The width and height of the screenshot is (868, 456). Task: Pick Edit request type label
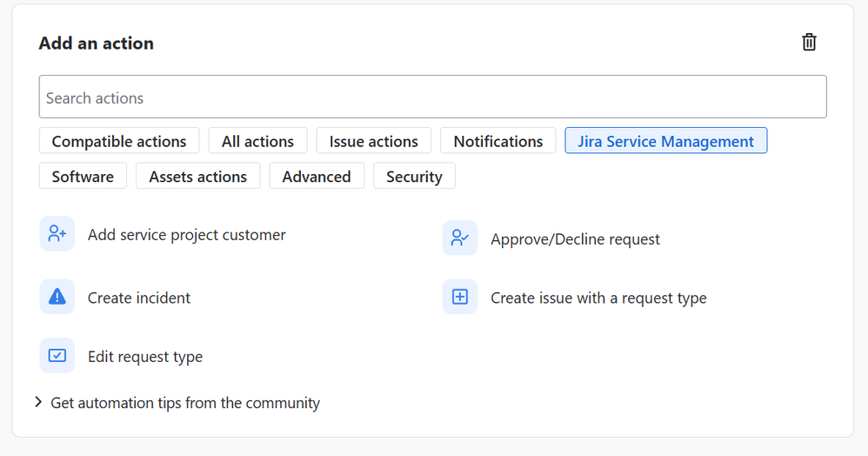(x=145, y=356)
